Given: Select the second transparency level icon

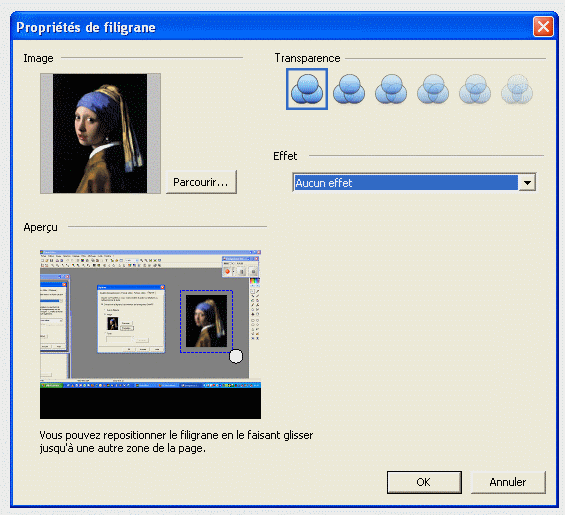Looking at the screenshot, I should tap(349, 89).
